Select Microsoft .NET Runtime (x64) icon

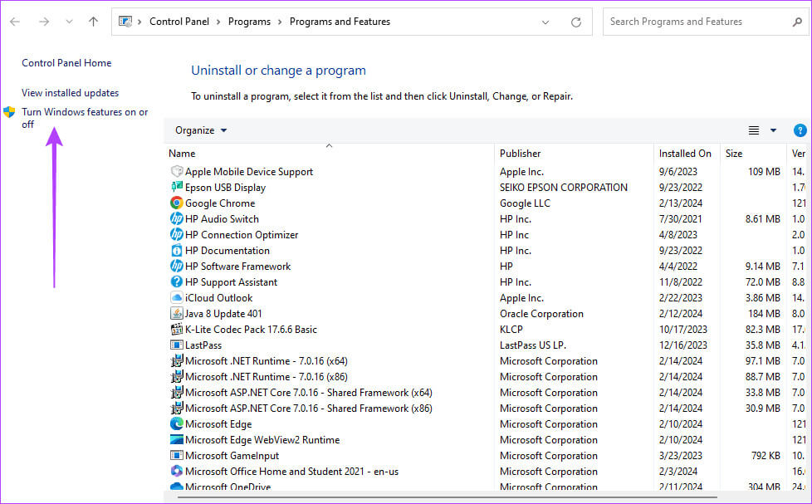tap(177, 361)
